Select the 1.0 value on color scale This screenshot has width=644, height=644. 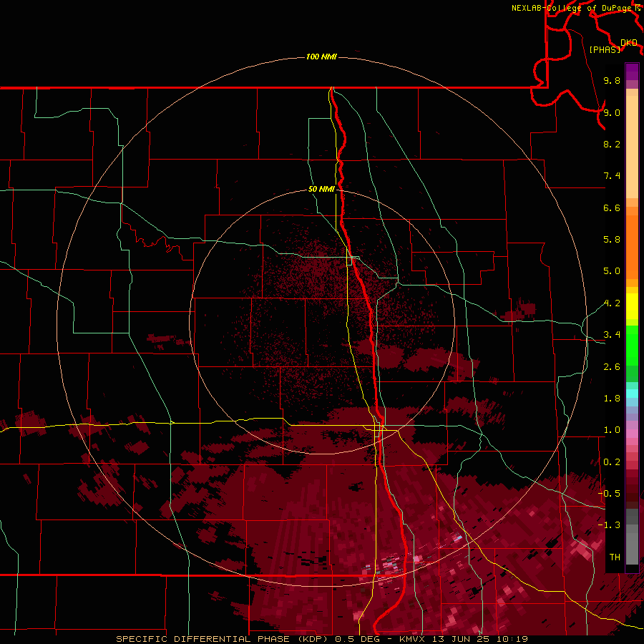tap(612, 430)
